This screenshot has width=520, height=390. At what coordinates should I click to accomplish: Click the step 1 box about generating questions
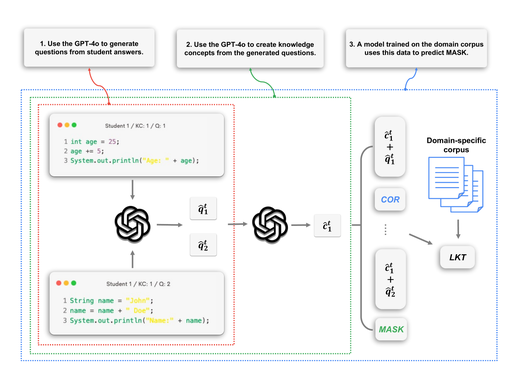pyautogui.click(x=89, y=48)
